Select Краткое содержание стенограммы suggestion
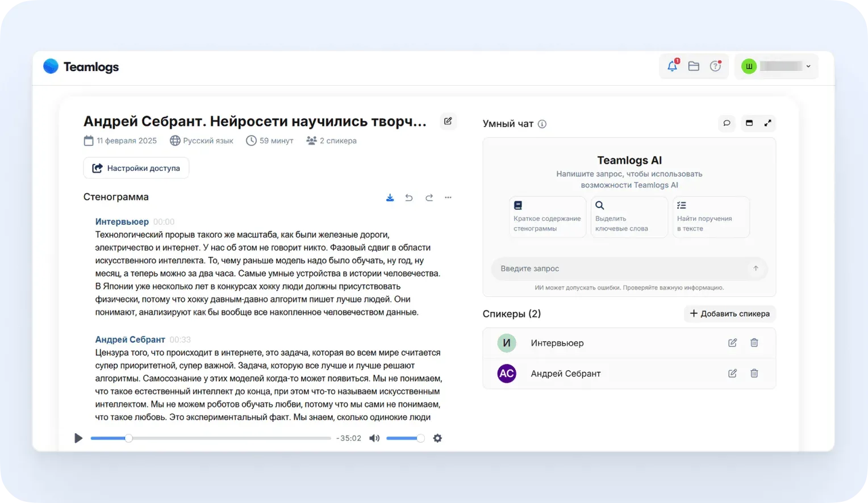Image resolution: width=868 pixels, height=503 pixels. point(548,217)
